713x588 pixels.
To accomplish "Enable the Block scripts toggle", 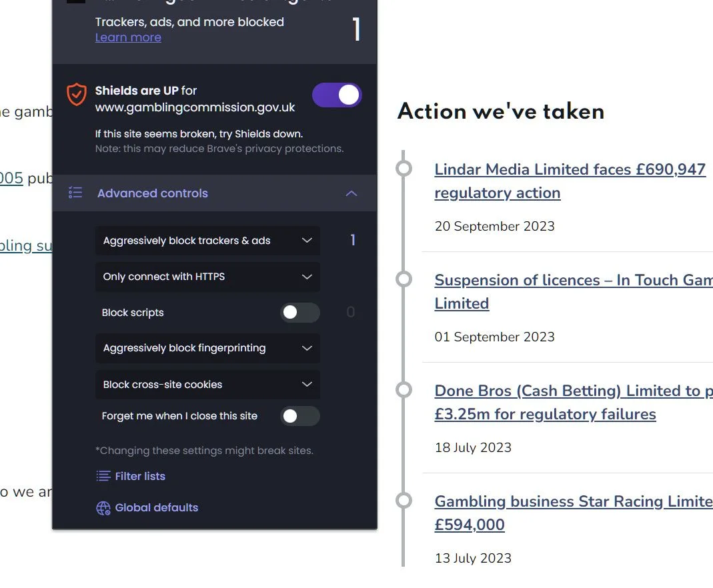I will point(300,312).
